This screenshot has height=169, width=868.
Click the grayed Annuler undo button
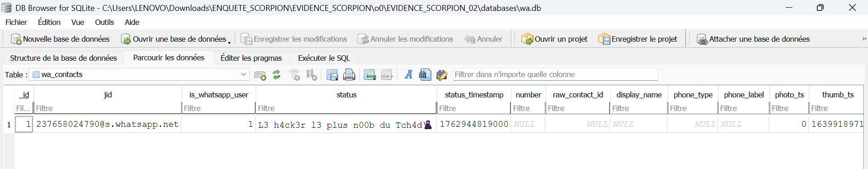click(483, 39)
